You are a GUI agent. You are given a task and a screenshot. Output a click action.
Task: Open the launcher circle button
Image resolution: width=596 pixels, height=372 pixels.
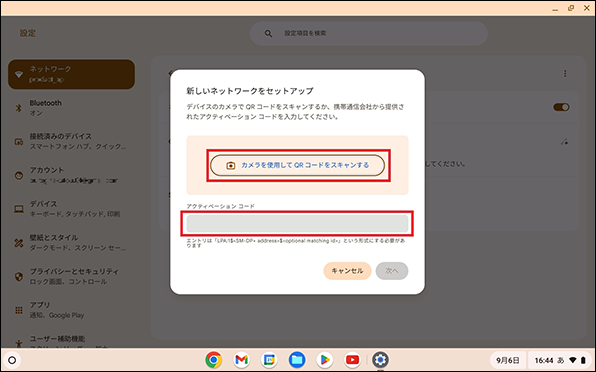[x=12, y=360]
